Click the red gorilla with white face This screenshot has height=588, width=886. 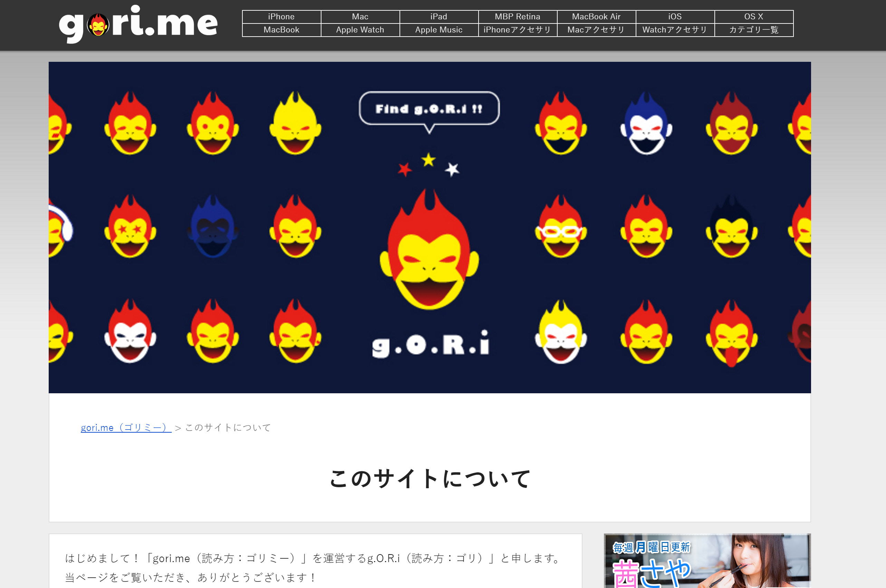(130, 331)
